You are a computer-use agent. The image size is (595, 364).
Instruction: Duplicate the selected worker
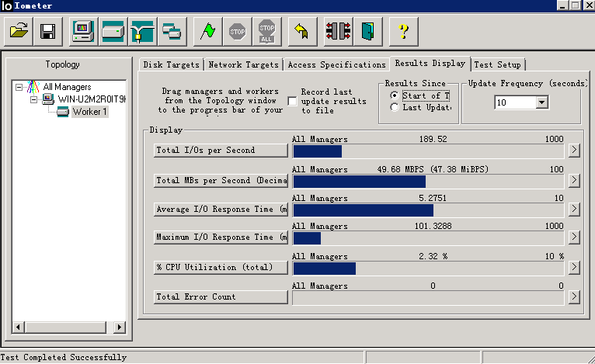click(172, 32)
